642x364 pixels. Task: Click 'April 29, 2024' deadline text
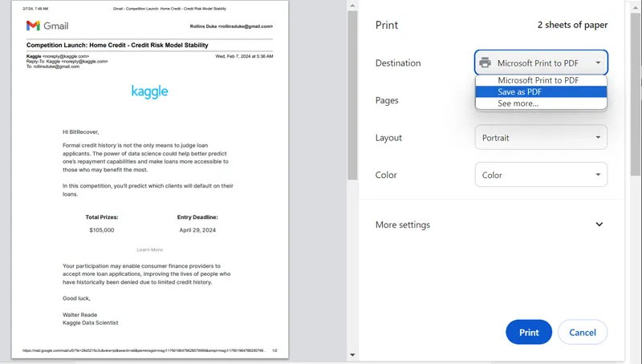click(197, 230)
